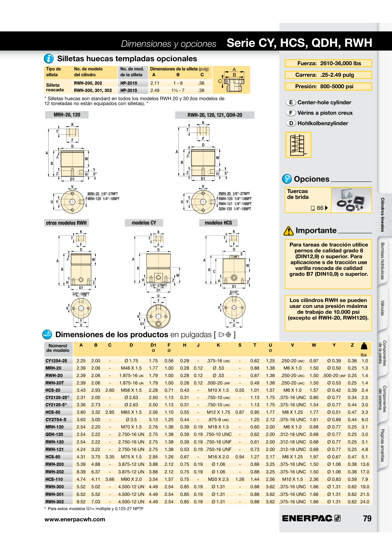Viewport: 392px width, 555px height.
Task: Open the Componentes del sistema side tab
Action: (383, 399)
